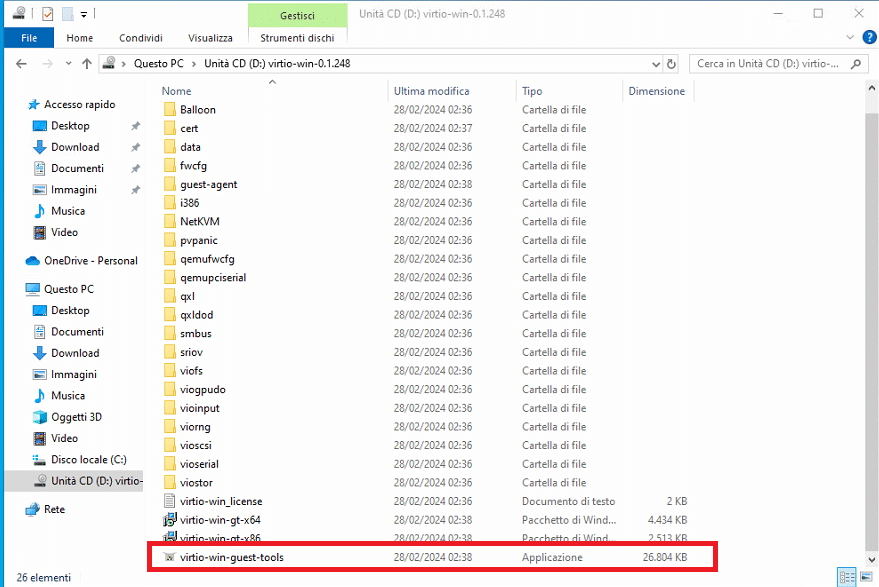Screen dimensions: 879x587
Task: Click Properties icon in quick access toolbar
Action: (48, 13)
